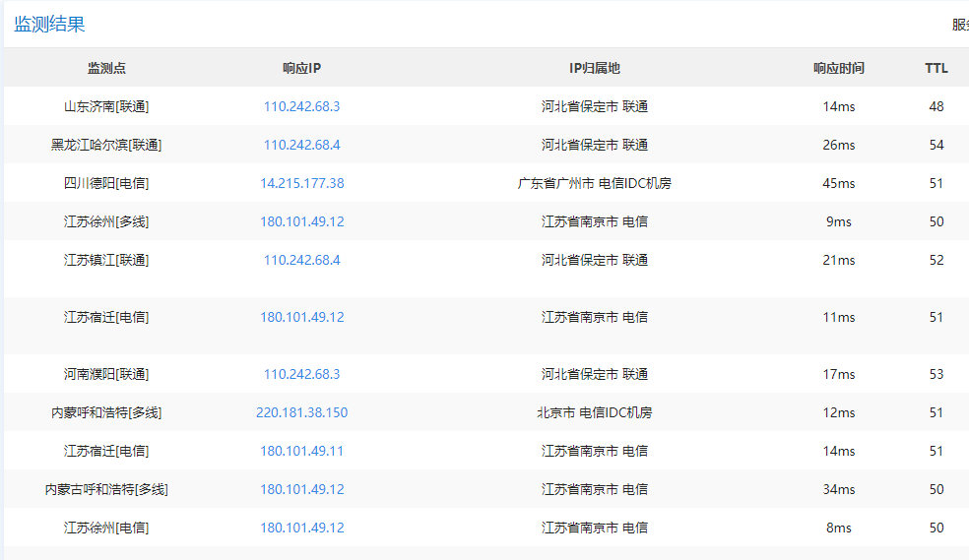Click the TTL value 53

coord(937,374)
